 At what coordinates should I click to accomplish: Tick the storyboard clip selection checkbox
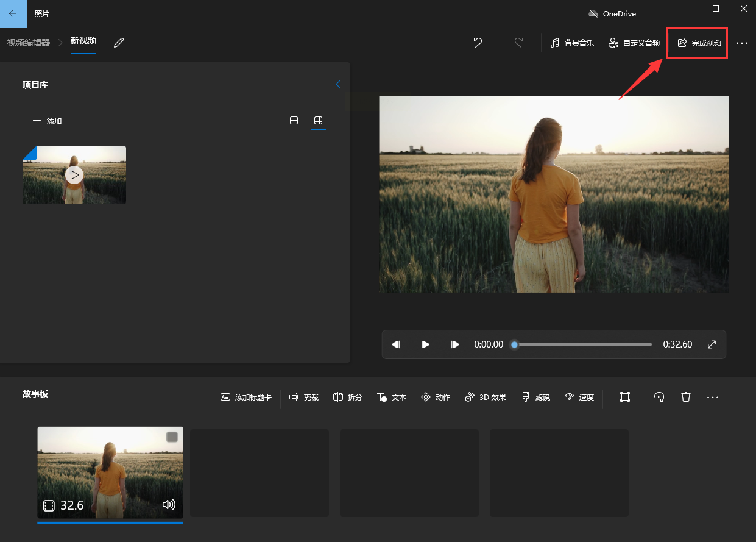172,437
